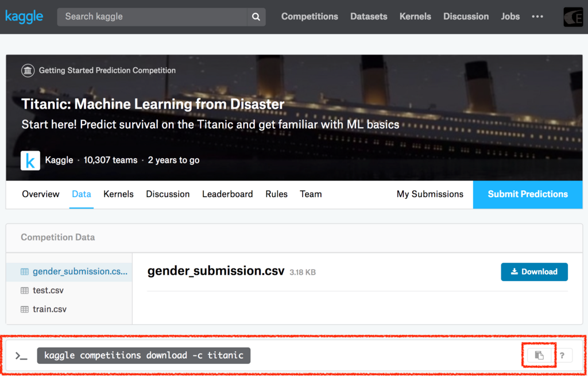Click the 3.18 KB file size
The image size is (588, 376).
point(303,272)
